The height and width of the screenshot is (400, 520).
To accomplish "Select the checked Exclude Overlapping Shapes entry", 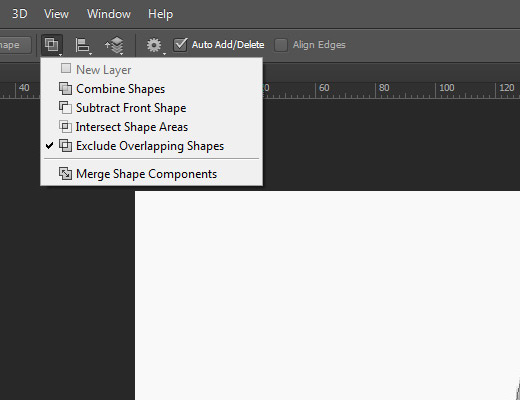I will pos(152,146).
